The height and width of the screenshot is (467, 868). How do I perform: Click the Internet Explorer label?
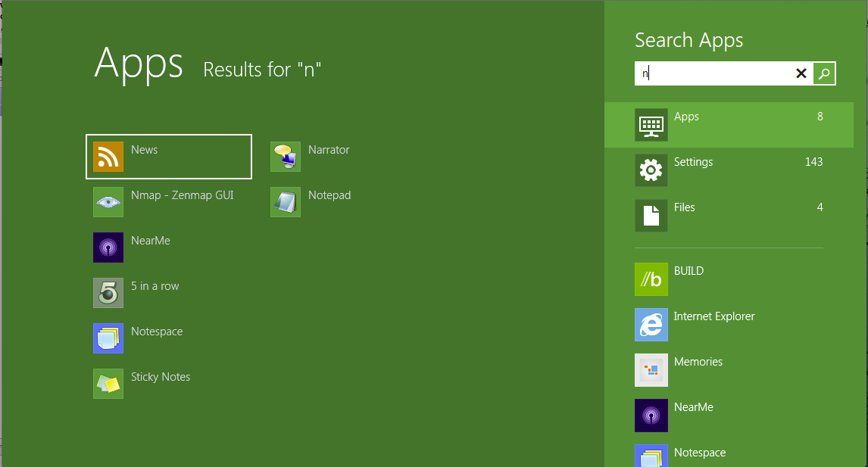click(714, 316)
